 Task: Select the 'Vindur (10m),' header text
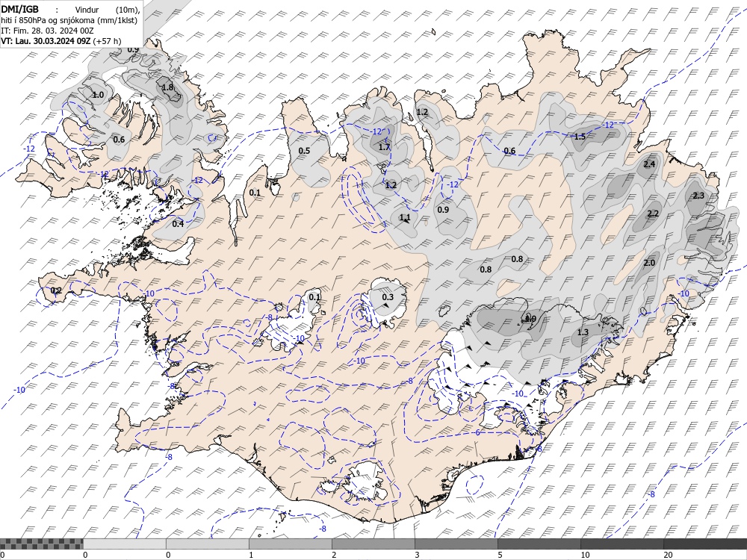pyautogui.click(x=108, y=10)
